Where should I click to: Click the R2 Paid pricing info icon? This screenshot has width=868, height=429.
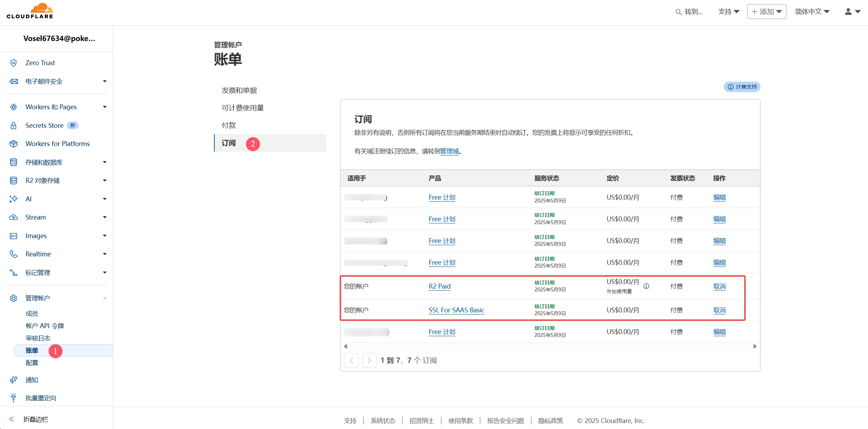tap(646, 286)
